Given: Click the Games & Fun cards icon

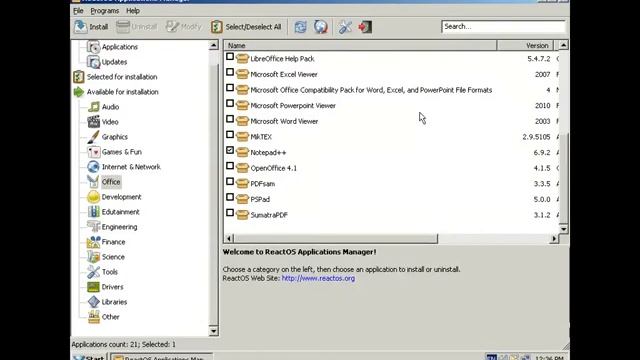Looking at the screenshot, I should pyautogui.click(x=94, y=152).
